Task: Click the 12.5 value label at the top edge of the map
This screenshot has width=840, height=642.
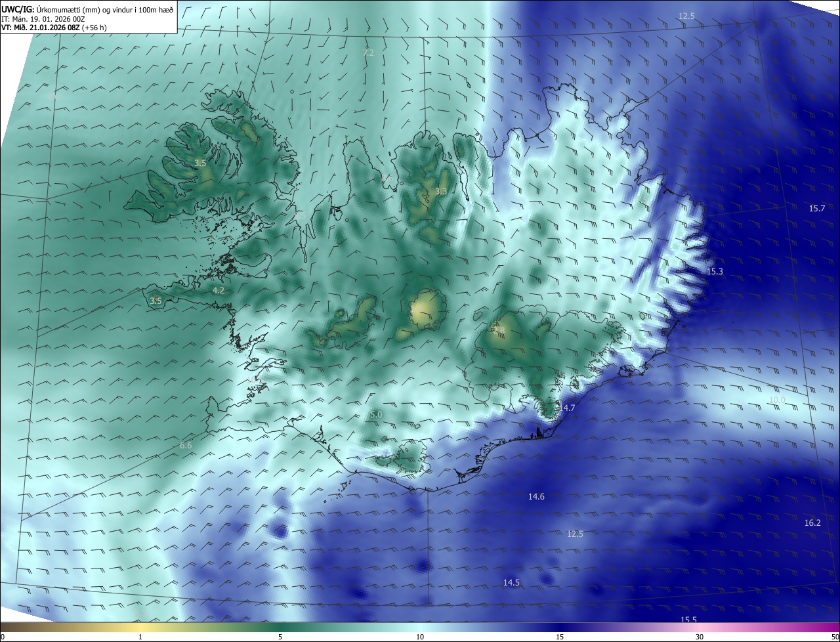Action: click(686, 16)
